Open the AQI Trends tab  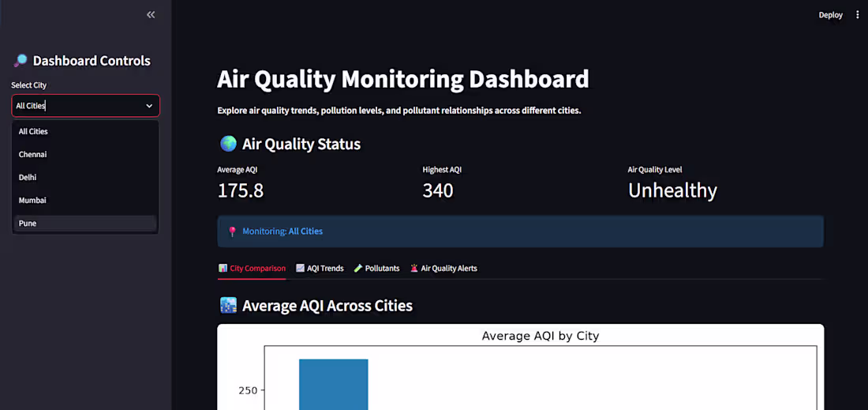coord(320,268)
